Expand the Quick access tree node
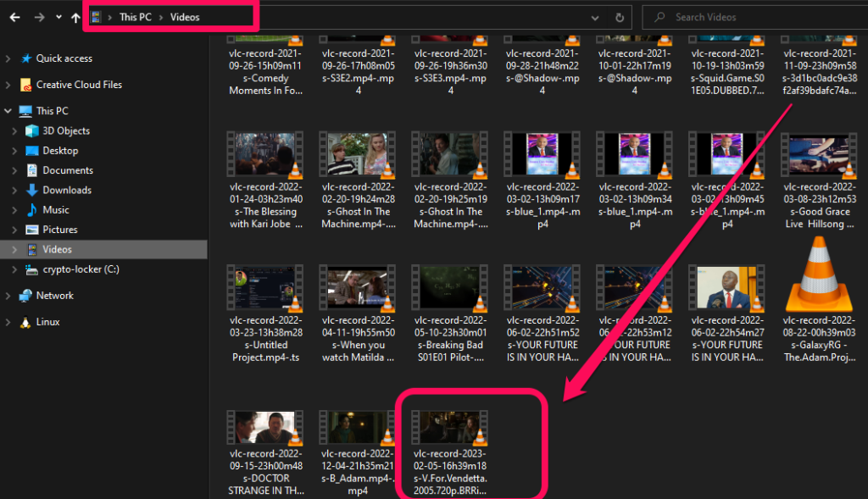 tap(8, 58)
